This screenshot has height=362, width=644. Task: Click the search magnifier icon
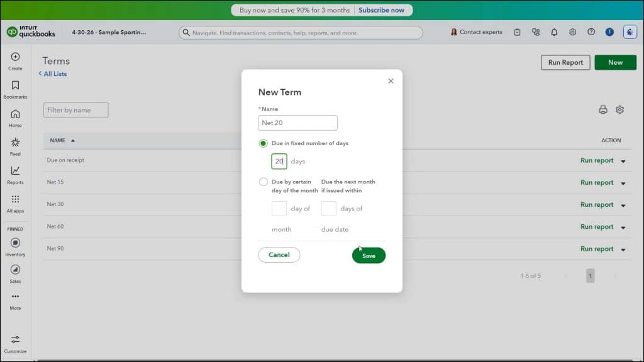(x=186, y=33)
